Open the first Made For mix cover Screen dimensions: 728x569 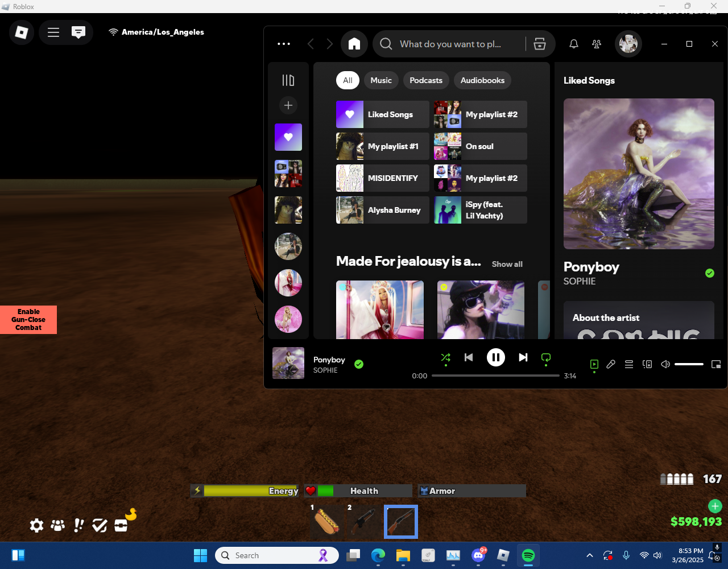click(380, 310)
